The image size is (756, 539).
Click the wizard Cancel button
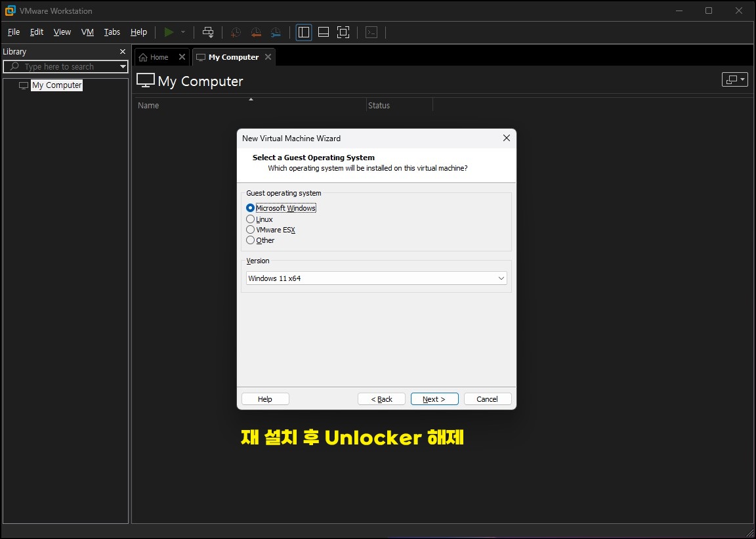click(488, 399)
